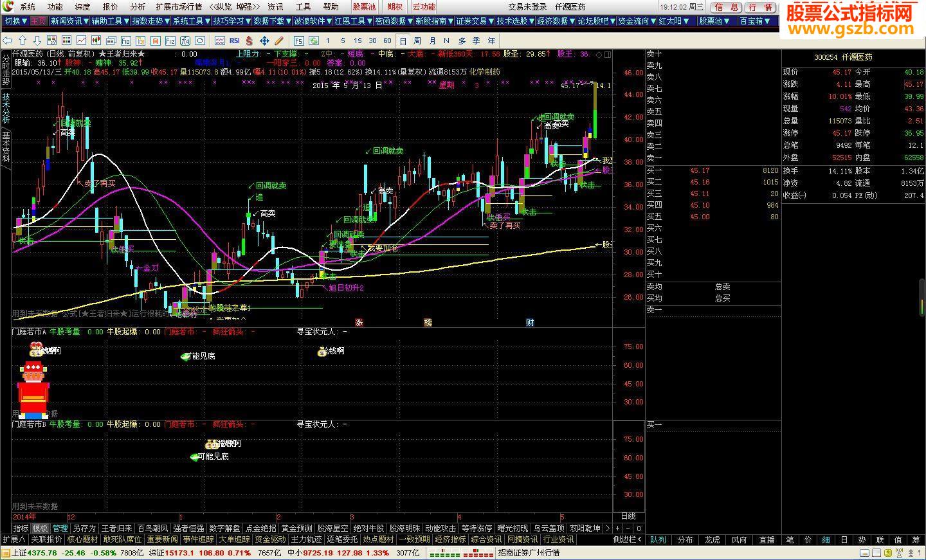Click the 股票池 button in menu bar
Image resolution: width=926 pixels, height=560 pixels.
coord(364,7)
